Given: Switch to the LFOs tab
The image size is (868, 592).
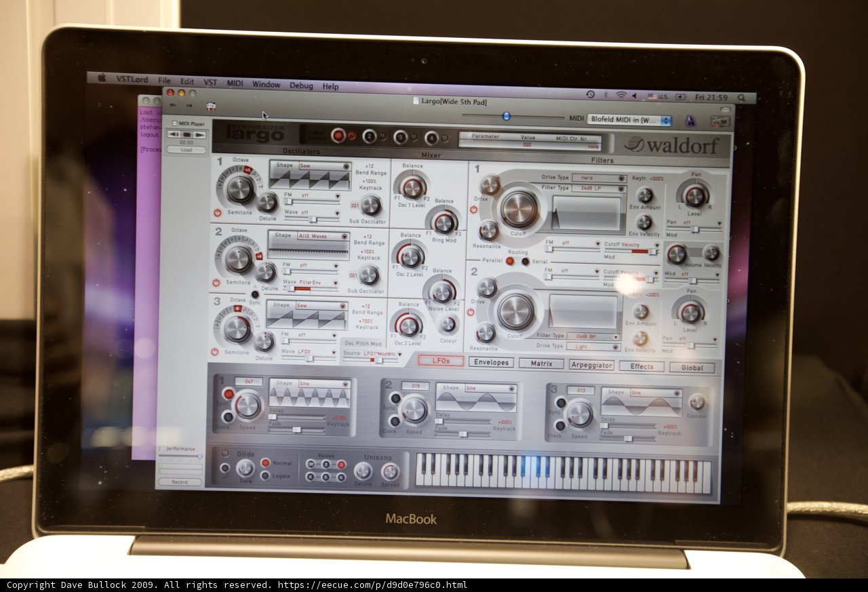Looking at the screenshot, I should click(x=441, y=361).
